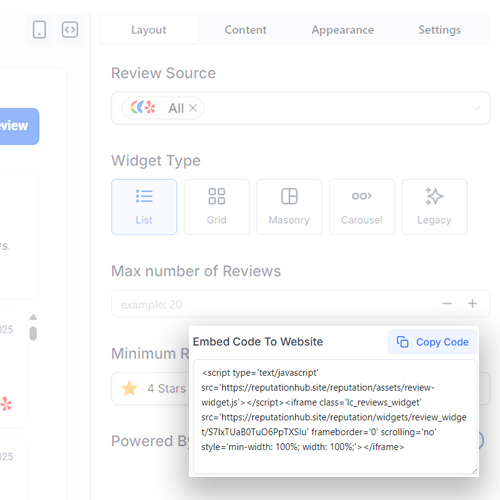The image size is (500, 500).
Task: Switch to the Appearance tab
Action: pyautogui.click(x=343, y=30)
